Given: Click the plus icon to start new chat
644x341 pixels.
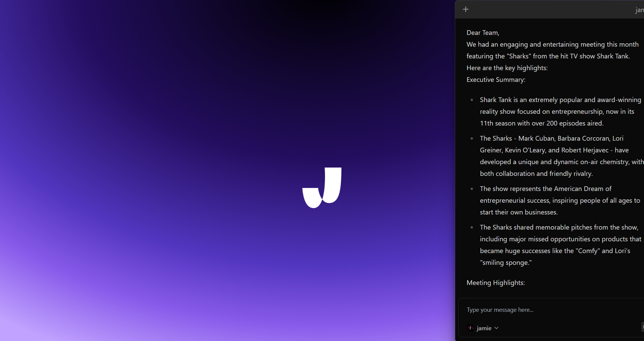Looking at the screenshot, I should (466, 9).
